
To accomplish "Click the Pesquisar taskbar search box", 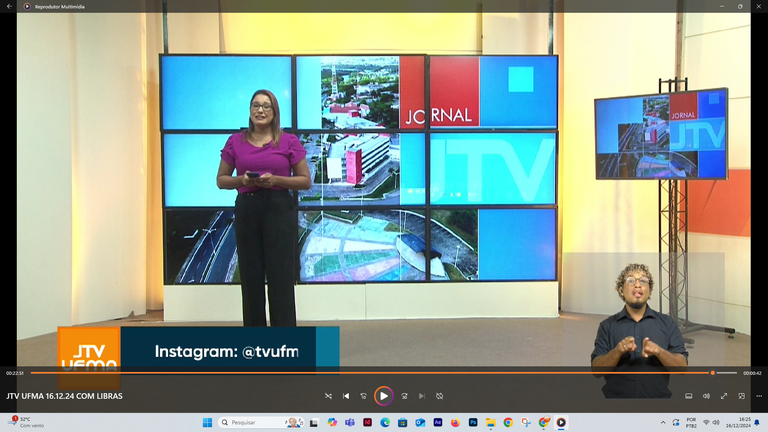I will pyautogui.click(x=250, y=422).
